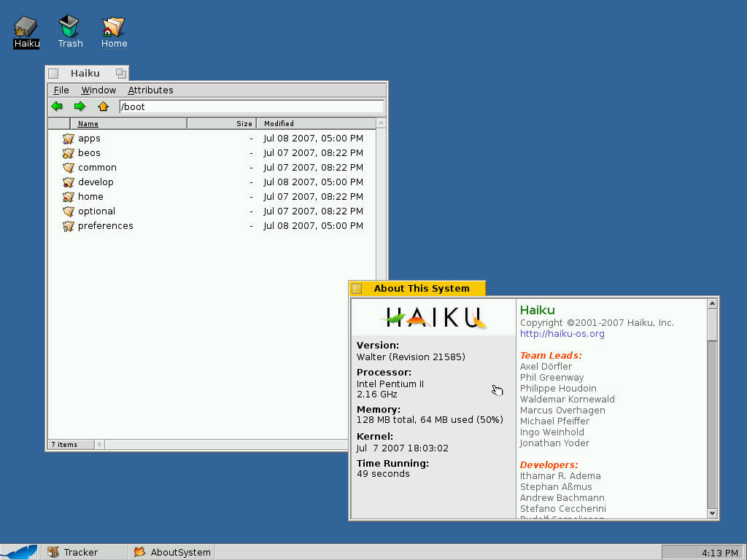Select the apps folder icon
747x560 pixels.
(x=69, y=139)
